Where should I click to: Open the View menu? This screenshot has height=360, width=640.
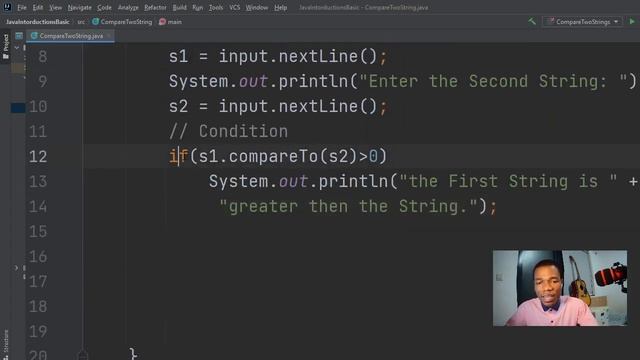tap(55, 7)
